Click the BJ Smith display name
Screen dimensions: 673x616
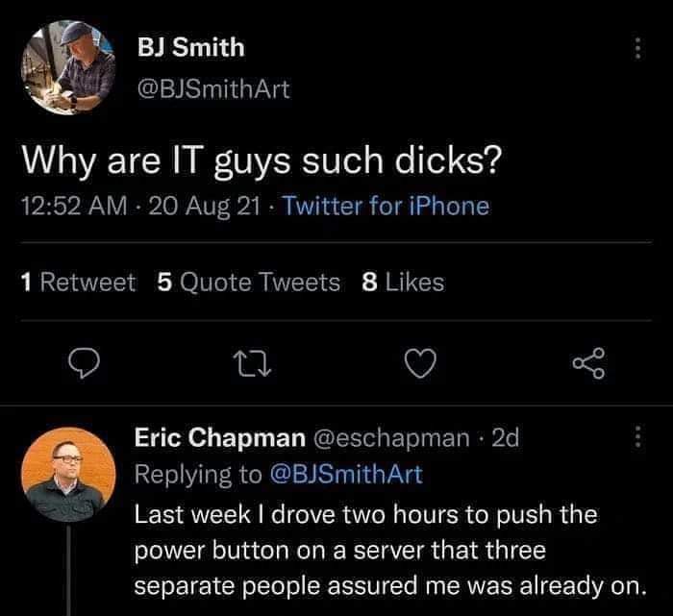pyautogui.click(x=191, y=47)
